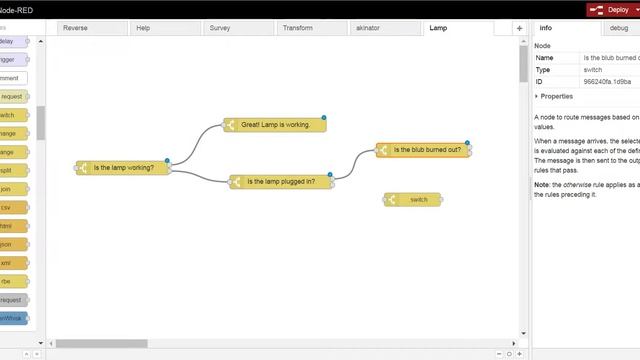Click canvas vertical scrollbar up arrow

[x=524, y=41]
